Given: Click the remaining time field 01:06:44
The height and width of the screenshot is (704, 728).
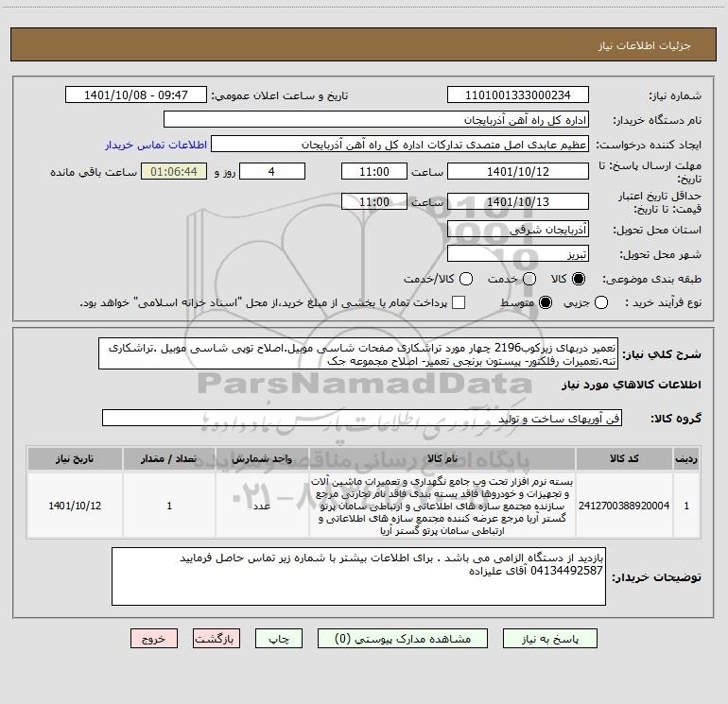Looking at the screenshot, I should 174,172.
